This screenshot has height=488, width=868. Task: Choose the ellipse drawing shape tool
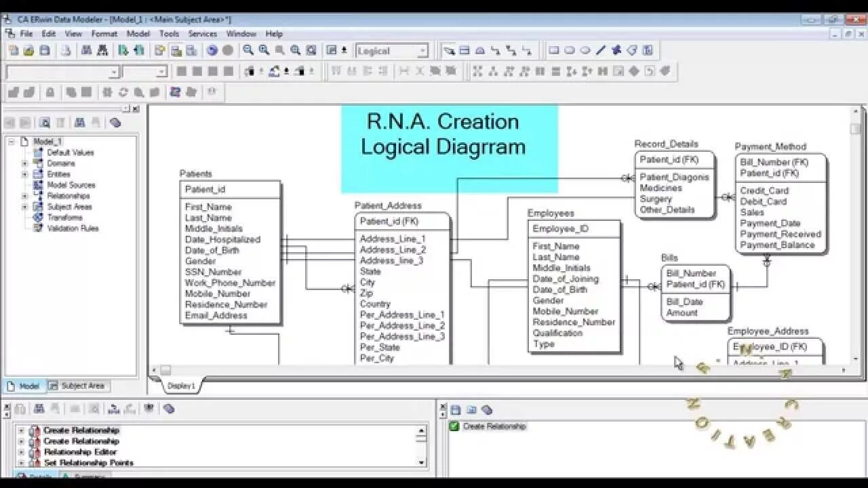click(585, 50)
